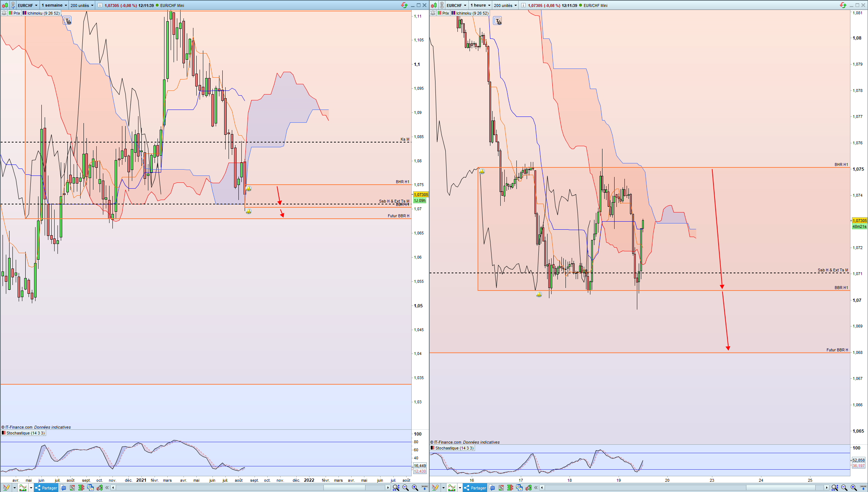Open instrument info icon in weekly chart header

click(100, 5)
